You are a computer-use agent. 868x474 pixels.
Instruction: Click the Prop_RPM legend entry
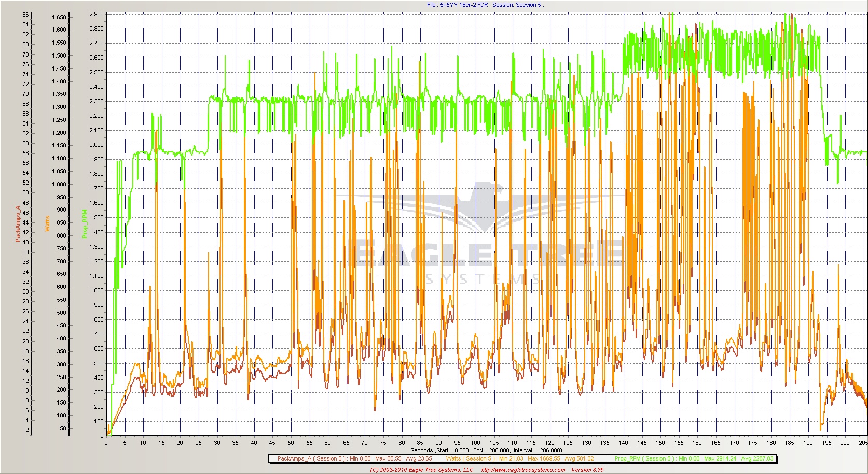693,458
